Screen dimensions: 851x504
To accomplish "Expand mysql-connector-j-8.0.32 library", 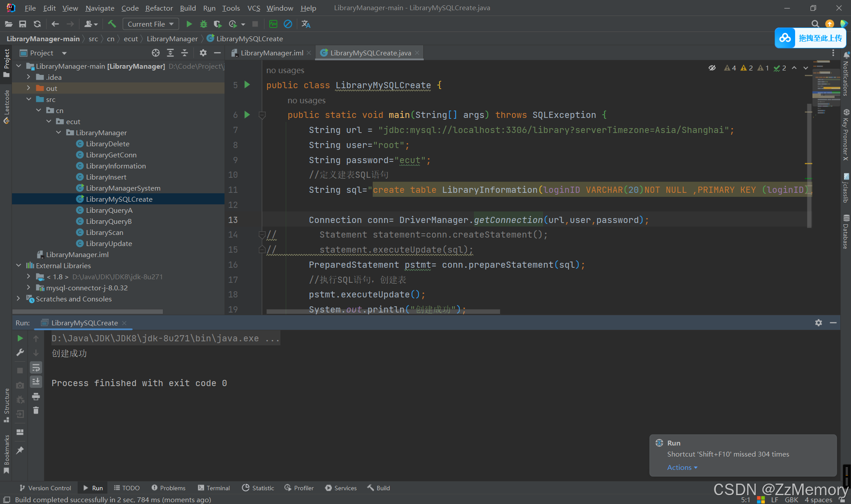I will click(28, 288).
